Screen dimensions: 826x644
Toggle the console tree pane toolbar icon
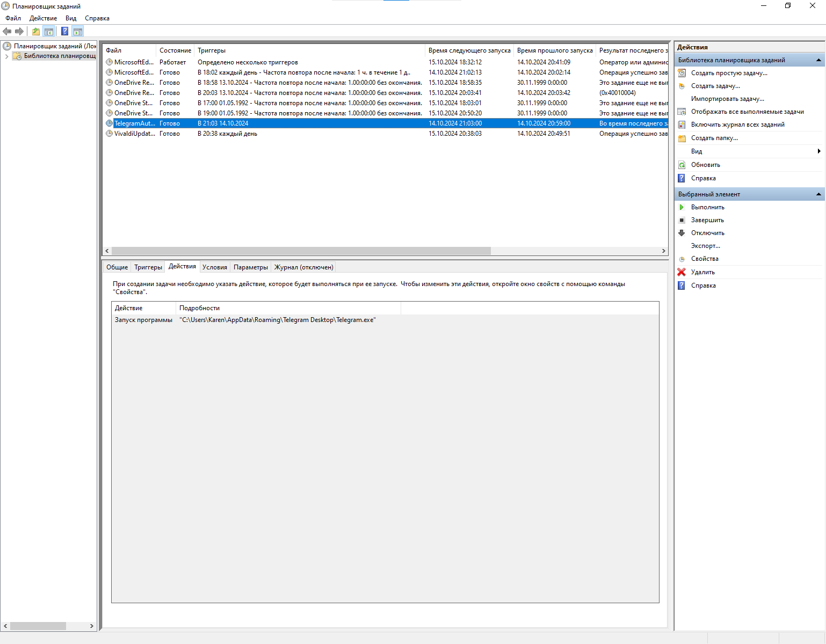(x=49, y=31)
